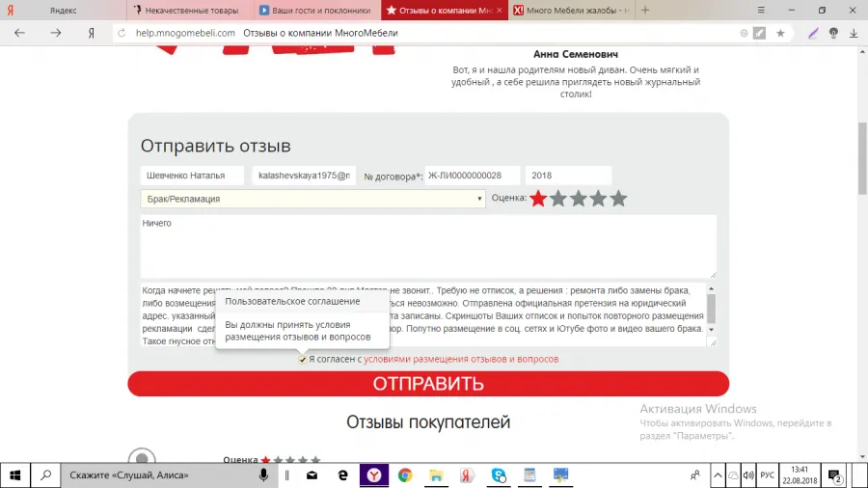Edit the email field kalashevskaya1975

[304, 176]
